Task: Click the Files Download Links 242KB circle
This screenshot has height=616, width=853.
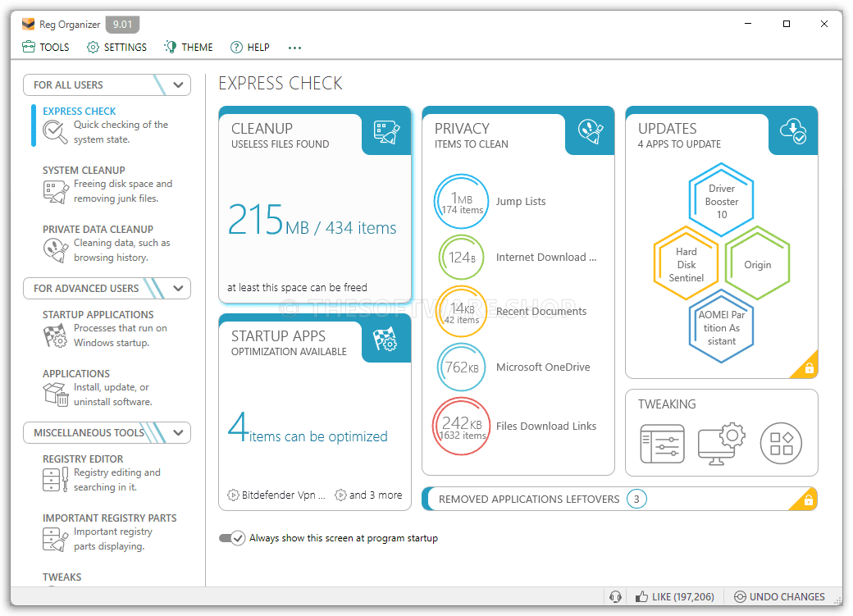Action: pyautogui.click(x=461, y=426)
